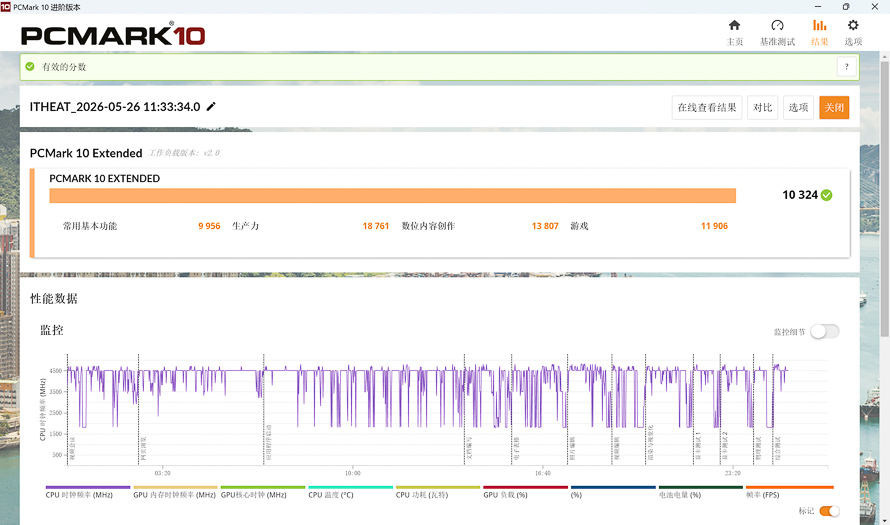Click the overall score 10 324
Viewport: 890px width, 525px height.
[800, 195]
